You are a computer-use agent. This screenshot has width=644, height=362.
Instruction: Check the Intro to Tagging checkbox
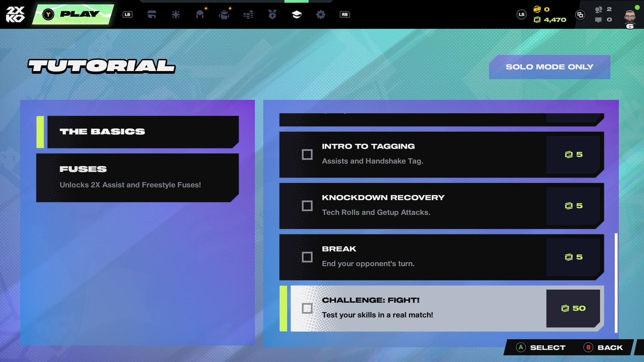pyautogui.click(x=307, y=155)
